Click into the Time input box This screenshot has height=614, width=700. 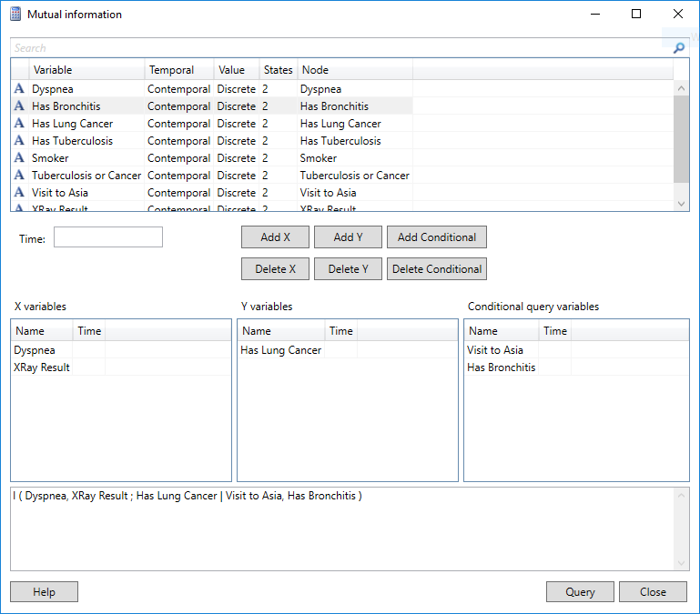[108, 237]
